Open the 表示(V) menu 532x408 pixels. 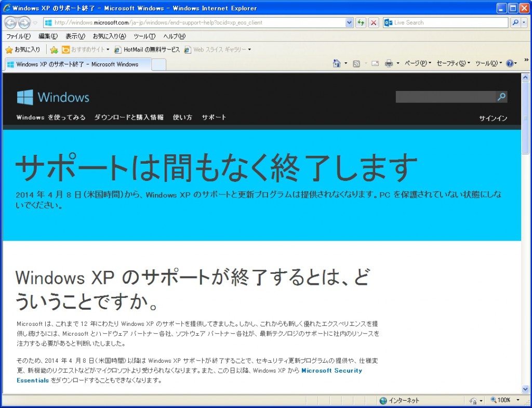point(75,36)
